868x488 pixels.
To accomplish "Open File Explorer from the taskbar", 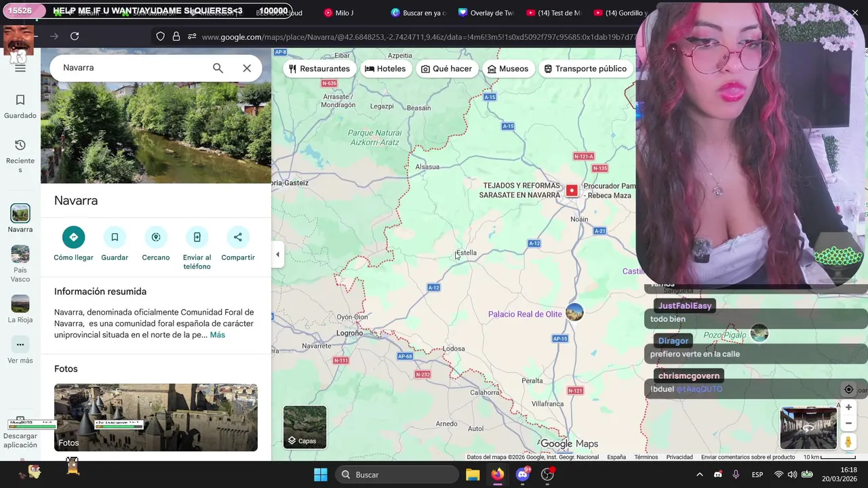I will [x=473, y=474].
